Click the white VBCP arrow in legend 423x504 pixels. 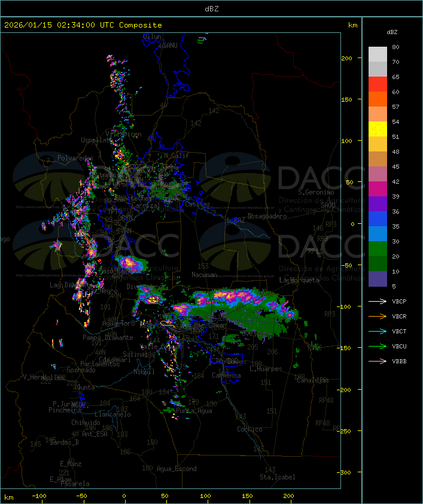378,301
